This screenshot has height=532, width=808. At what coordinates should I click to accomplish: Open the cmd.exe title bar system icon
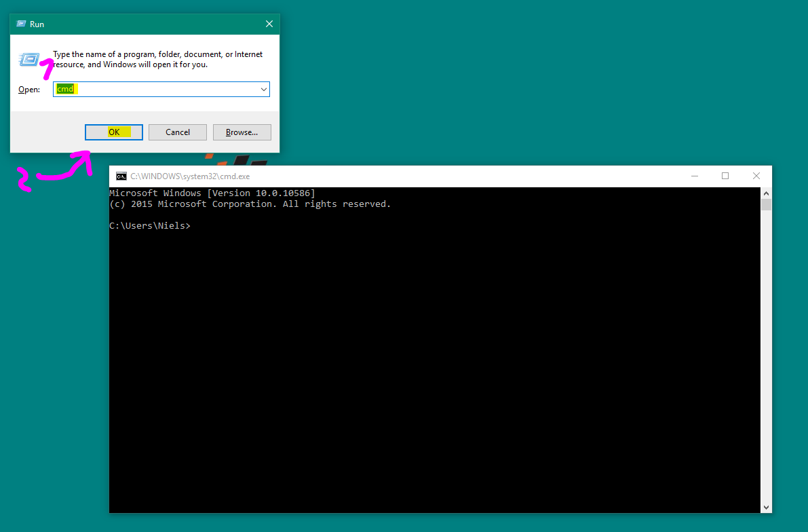coord(121,176)
